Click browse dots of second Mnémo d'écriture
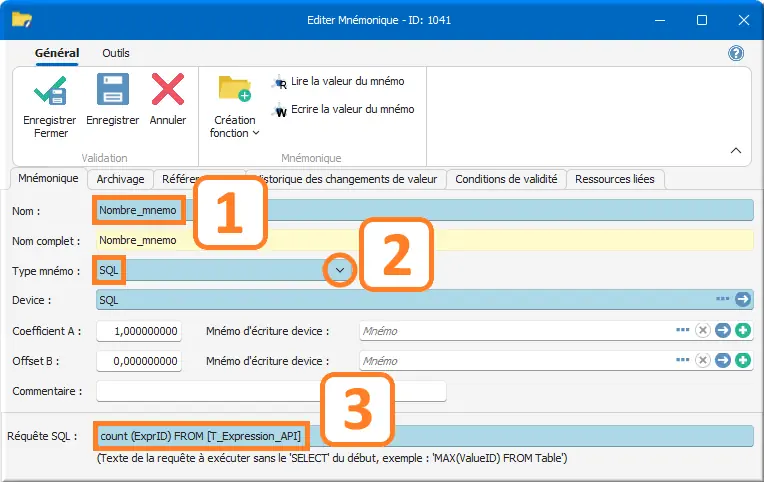Screen dimensions: 764x482 pos(683,360)
